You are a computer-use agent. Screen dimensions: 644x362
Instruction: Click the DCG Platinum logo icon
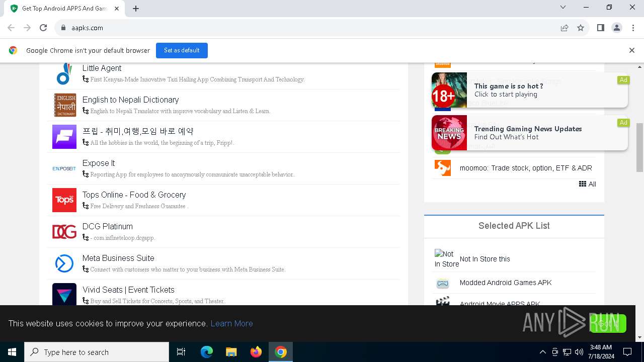pyautogui.click(x=64, y=232)
